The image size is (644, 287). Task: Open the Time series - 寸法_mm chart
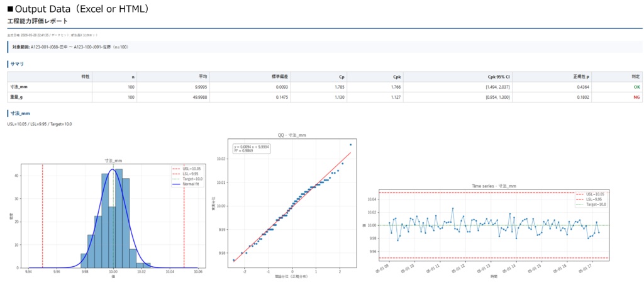(x=487, y=230)
